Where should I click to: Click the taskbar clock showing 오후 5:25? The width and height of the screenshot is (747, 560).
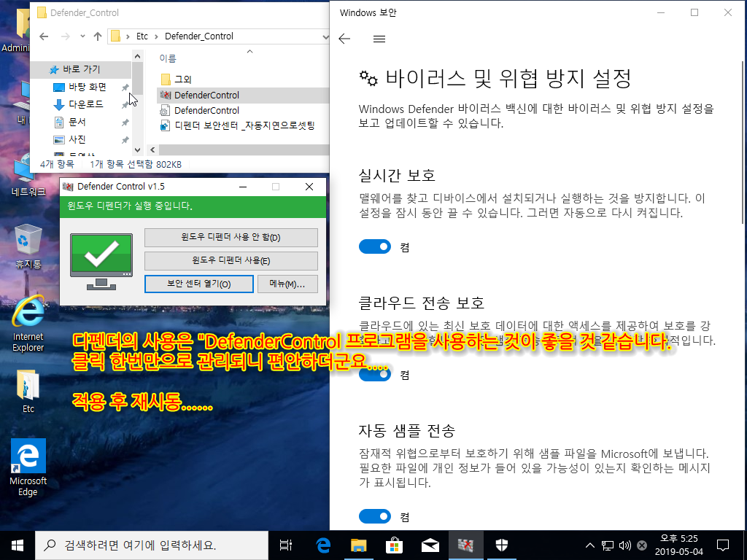point(679,545)
